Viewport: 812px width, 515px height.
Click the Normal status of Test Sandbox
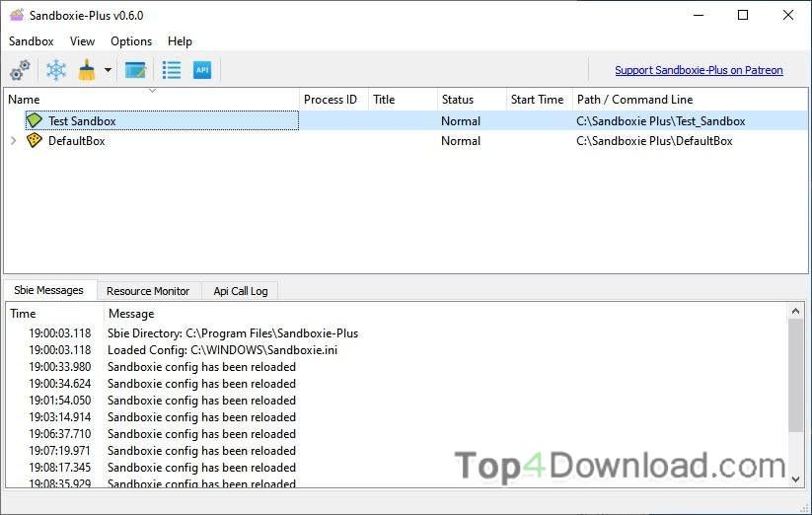(x=461, y=121)
